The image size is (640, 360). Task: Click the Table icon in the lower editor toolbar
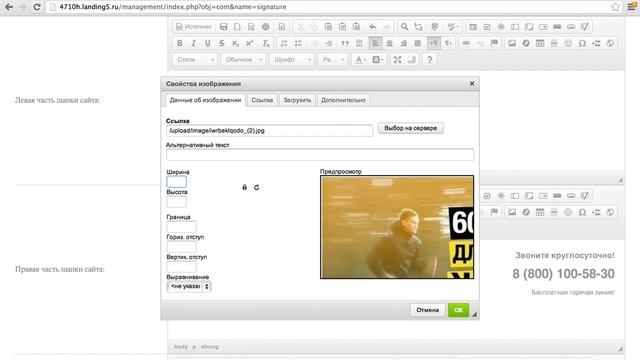point(540,212)
